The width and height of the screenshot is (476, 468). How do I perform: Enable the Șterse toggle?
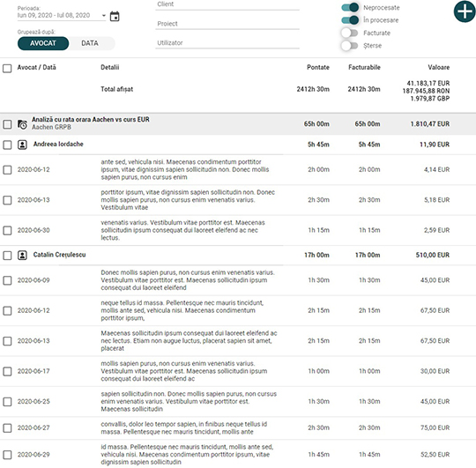coord(349,46)
